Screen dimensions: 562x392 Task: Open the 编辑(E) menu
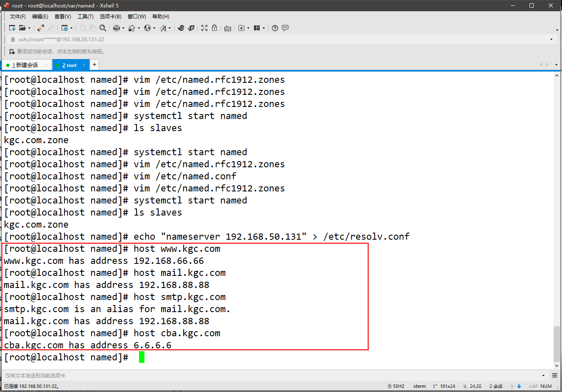40,17
